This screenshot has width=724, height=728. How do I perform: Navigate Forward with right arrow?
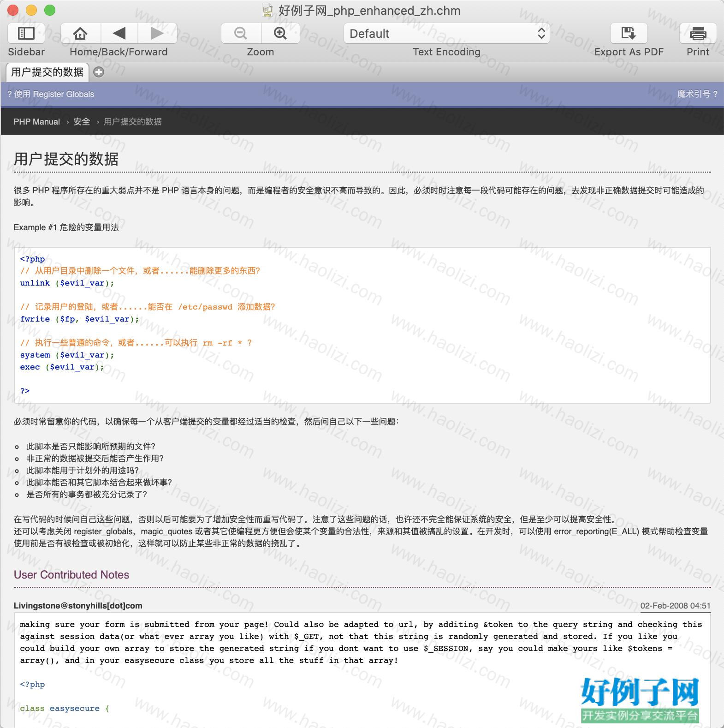point(157,33)
